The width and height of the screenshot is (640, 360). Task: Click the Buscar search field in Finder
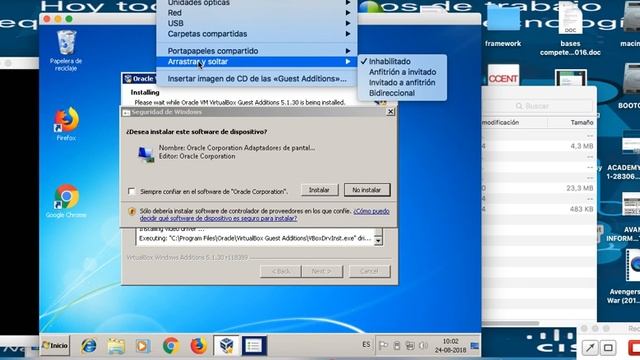pos(538,106)
